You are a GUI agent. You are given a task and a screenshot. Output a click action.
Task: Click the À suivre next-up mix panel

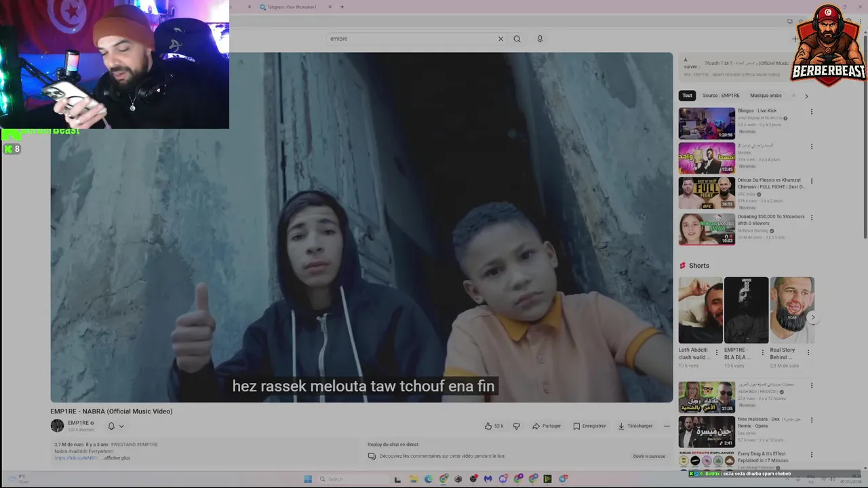click(x=746, y=67)
